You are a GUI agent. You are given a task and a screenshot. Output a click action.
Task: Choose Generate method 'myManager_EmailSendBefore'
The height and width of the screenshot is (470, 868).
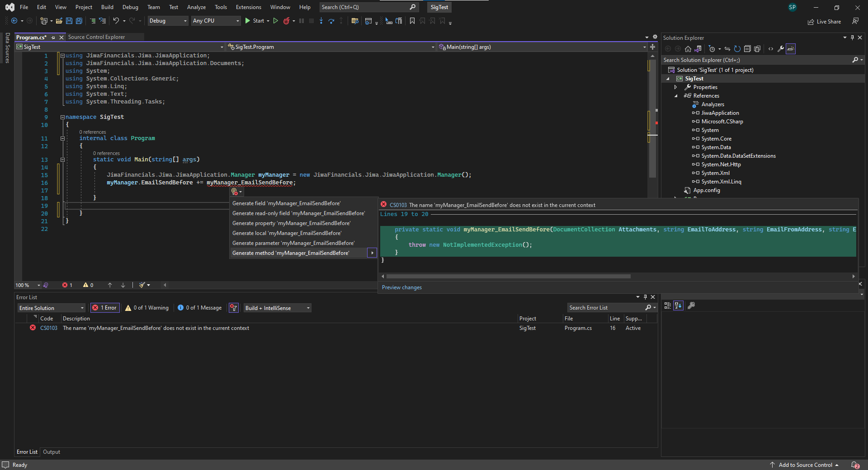point(291,253)
